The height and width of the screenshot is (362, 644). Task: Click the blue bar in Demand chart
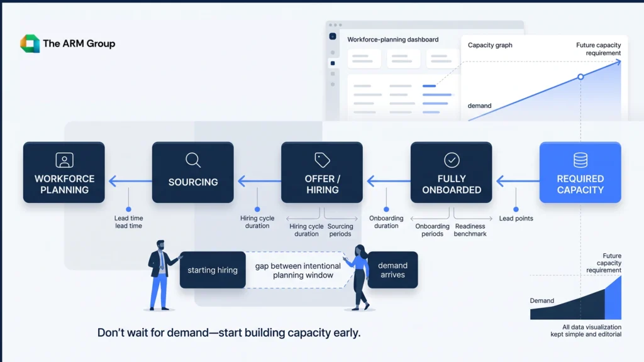pos(613,298)
